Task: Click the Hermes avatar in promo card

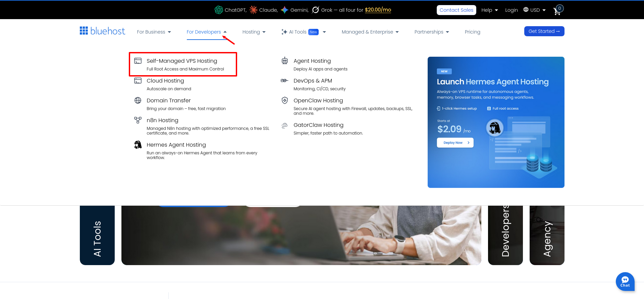Action: pos(495,128)
